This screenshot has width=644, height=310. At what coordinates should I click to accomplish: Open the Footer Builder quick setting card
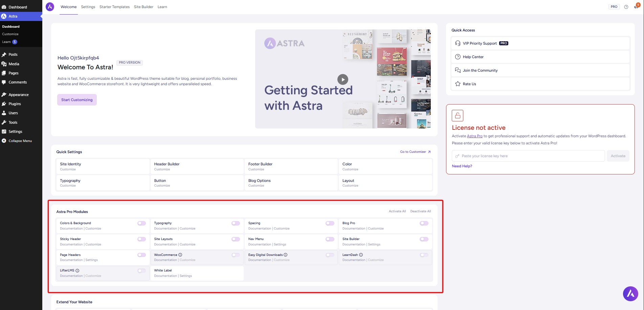pyautogui.click(x=291, y=166)
